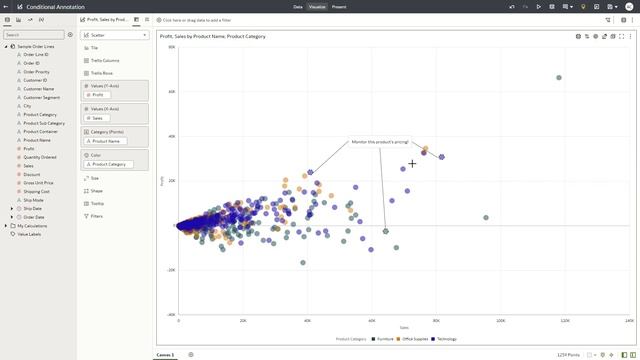Maximize the visualization to fullscreen
The image size is (640, 360).
click(621, 36)
